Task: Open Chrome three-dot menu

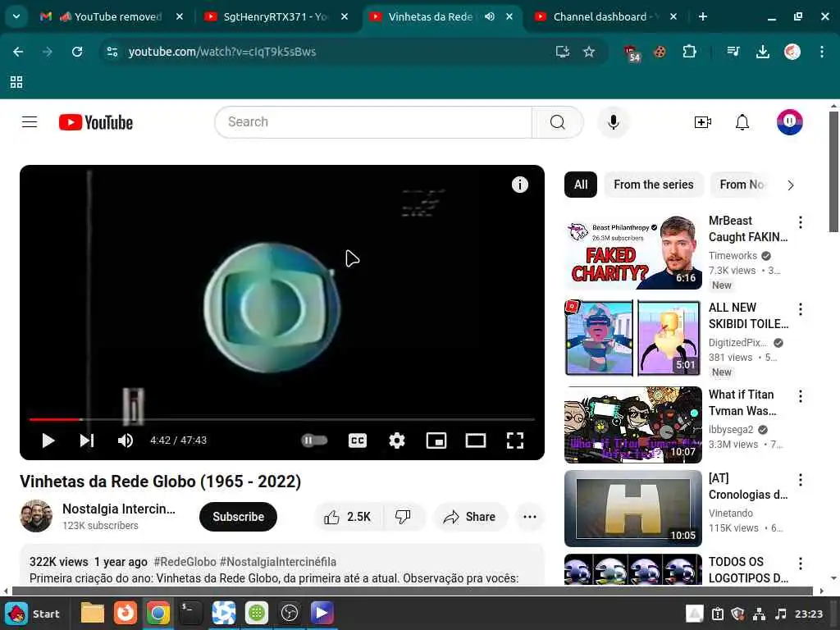Action: point(822,52)
